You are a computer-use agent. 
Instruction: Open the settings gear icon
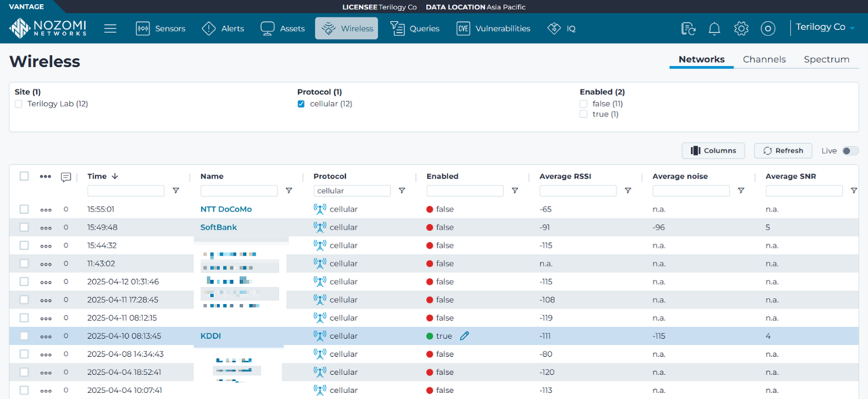pyautogui.click(x=741, y=29)
